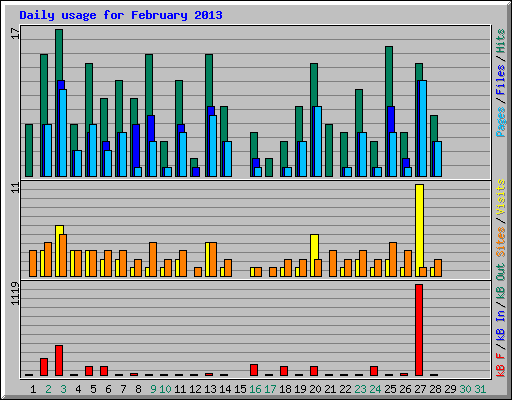Click the lone green Hits bar for day 21
The height and width of the screenshot is (400, 512).
[329, 150]
